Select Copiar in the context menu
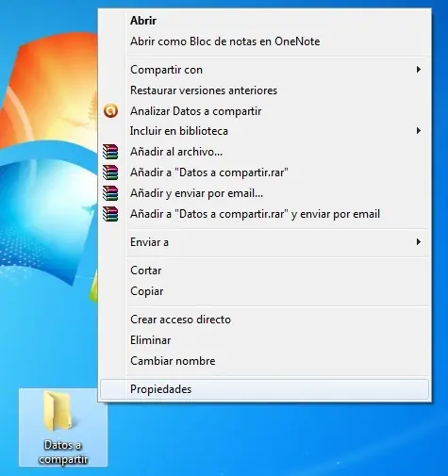Screen dimensions: 448x476 pos(265,291)
